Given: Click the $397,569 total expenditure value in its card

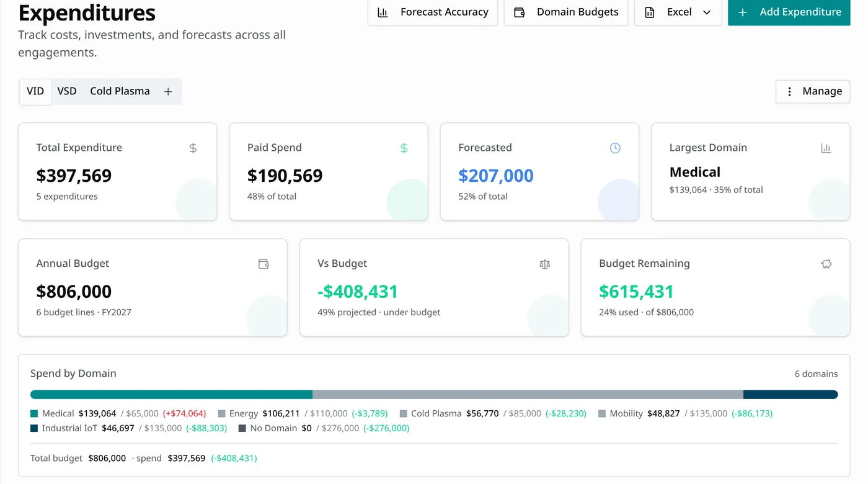Looking at the screenshot, I should [x=74, y=176].
